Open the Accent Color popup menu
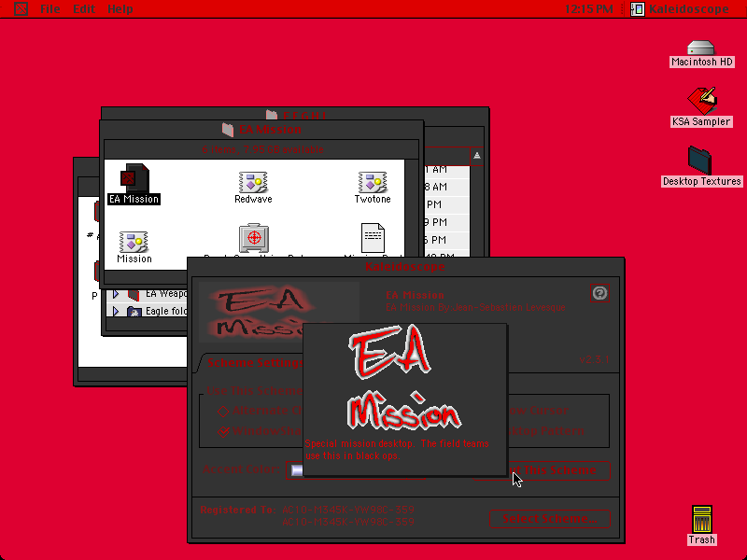The image size is (747, 560). click(x=356, y=470)
